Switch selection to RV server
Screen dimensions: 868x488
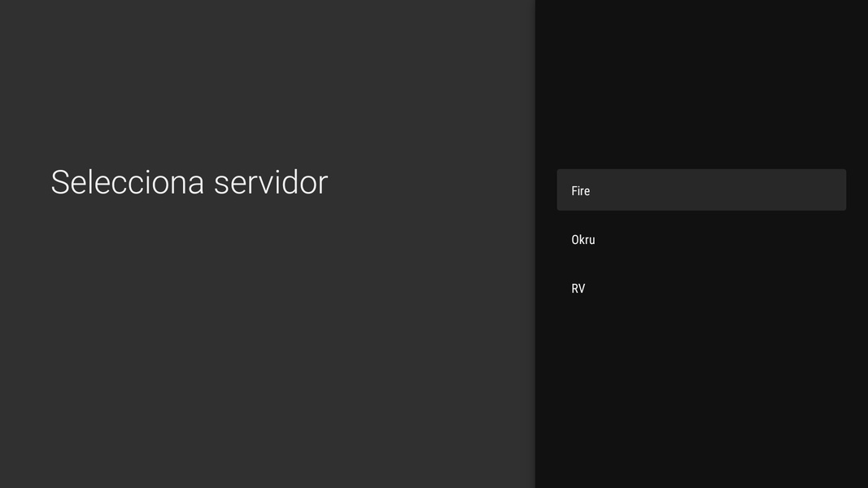(700, 289)
